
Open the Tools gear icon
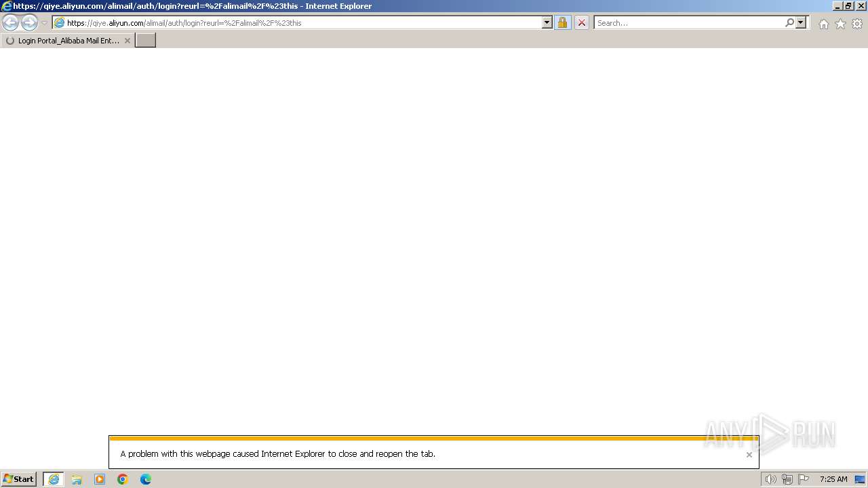[x=857, y=24]
